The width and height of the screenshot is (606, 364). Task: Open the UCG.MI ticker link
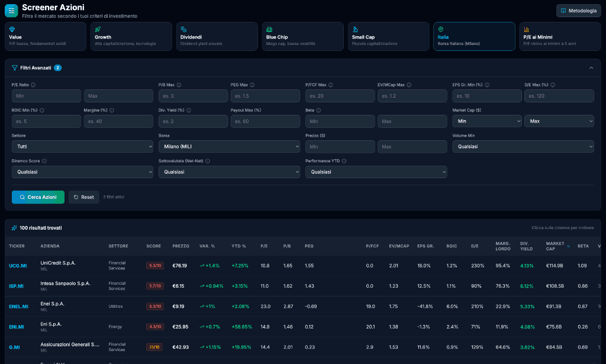point(18,266)
